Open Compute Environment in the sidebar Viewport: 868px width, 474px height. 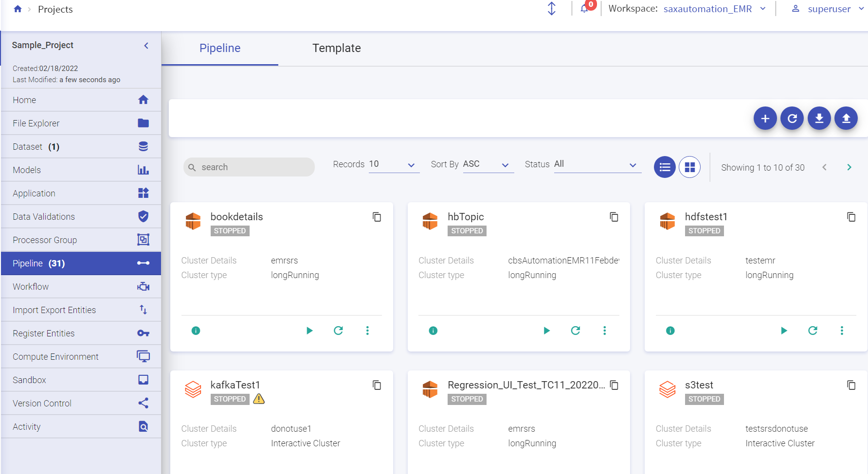[81, 356]
